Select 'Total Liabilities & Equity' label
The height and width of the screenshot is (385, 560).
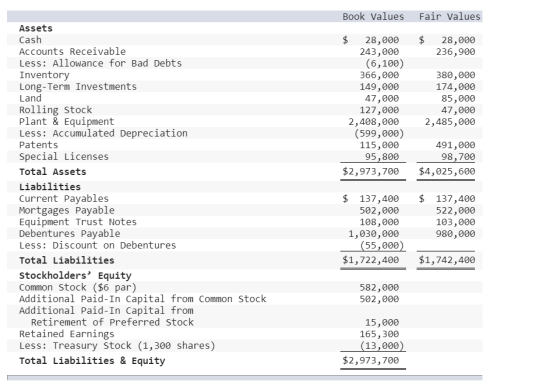tap(92, 361)
